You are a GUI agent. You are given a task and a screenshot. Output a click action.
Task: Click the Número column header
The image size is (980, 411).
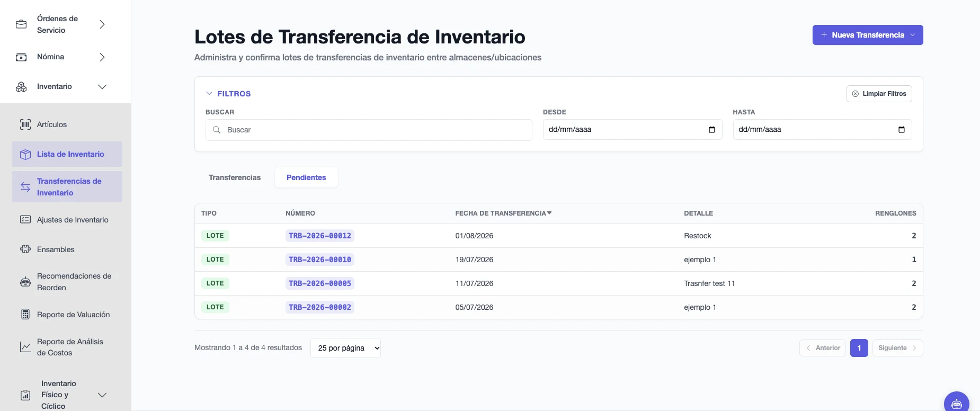(300, 213)
